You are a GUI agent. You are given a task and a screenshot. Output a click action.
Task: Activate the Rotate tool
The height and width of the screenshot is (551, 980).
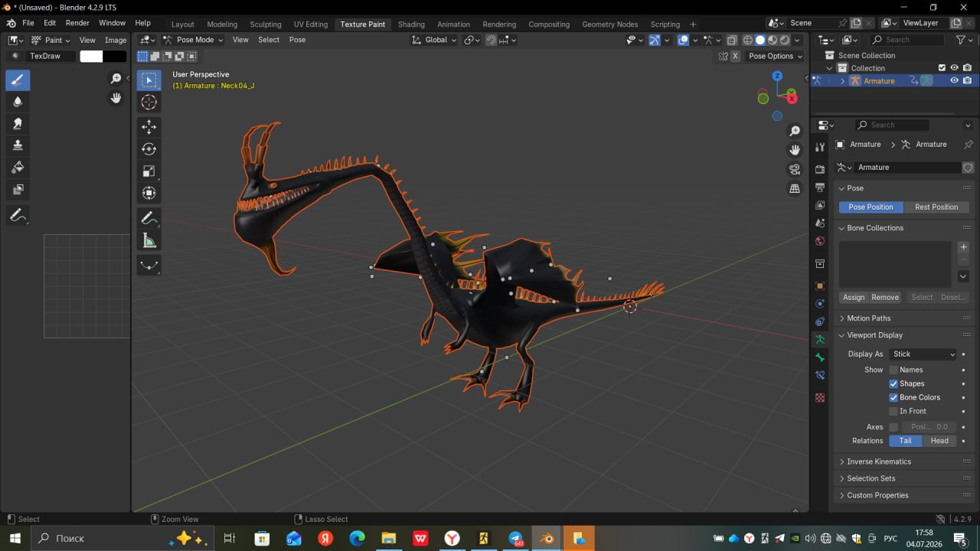point(149,149)
